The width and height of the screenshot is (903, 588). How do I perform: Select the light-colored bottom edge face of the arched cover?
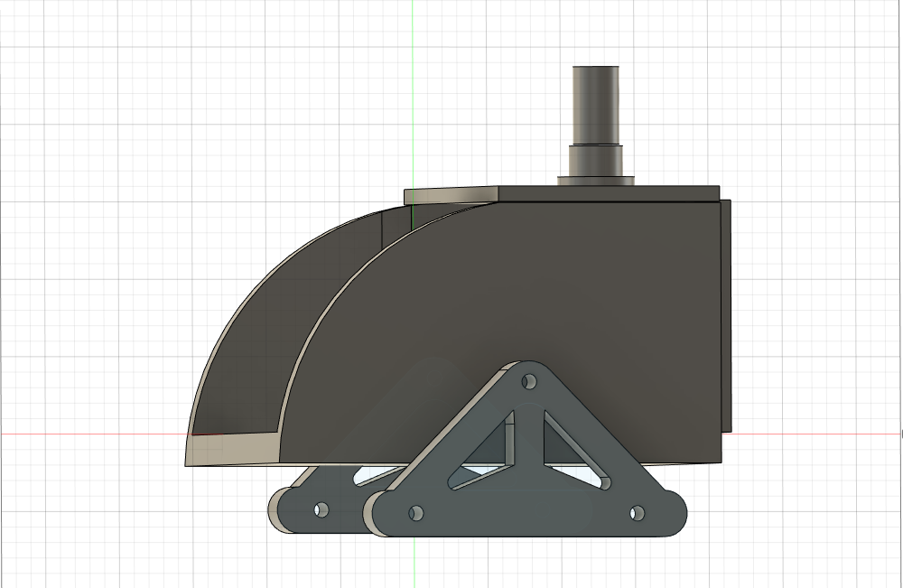(233, 449)
